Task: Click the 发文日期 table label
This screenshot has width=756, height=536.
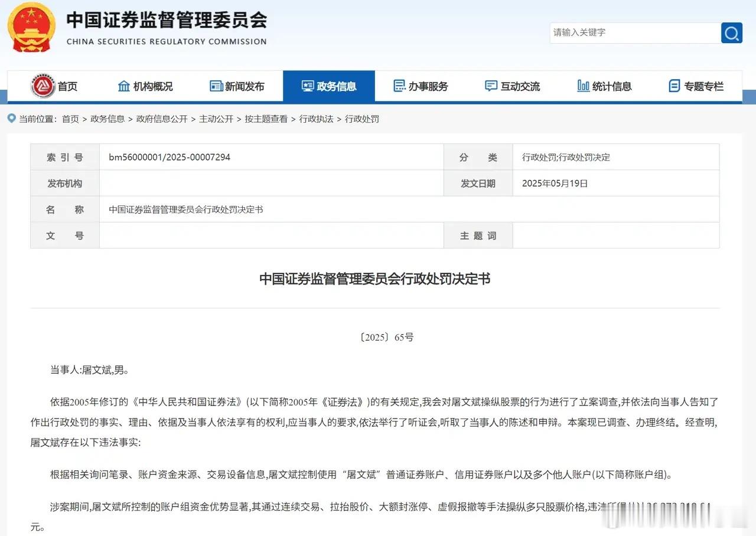Action: [478, 183]
